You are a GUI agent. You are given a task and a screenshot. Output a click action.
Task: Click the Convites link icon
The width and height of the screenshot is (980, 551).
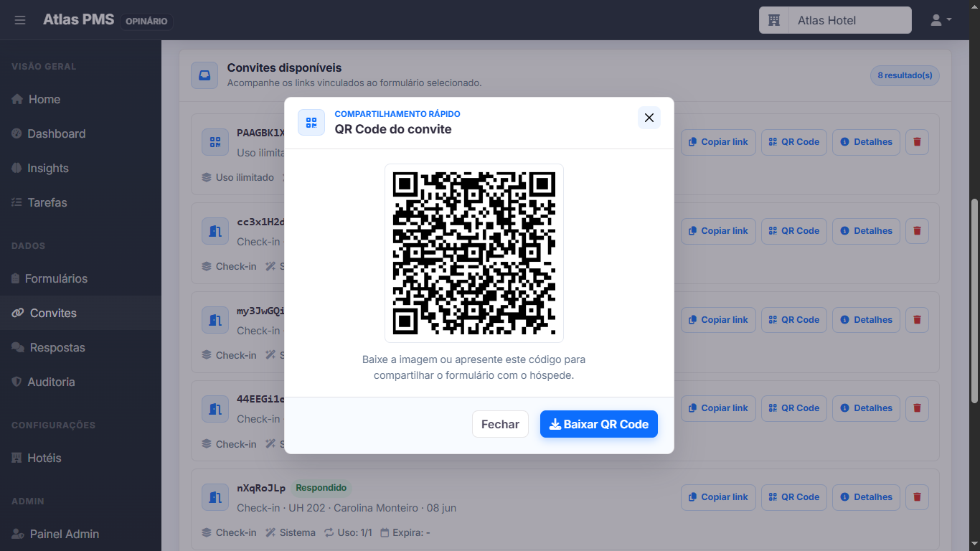tap(18, 313)
